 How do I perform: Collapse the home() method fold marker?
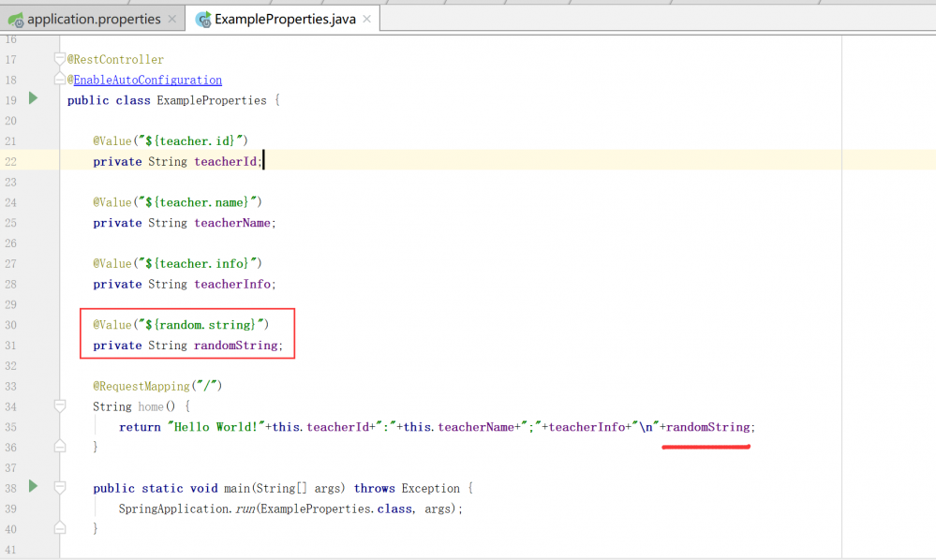tap(60, 406)
